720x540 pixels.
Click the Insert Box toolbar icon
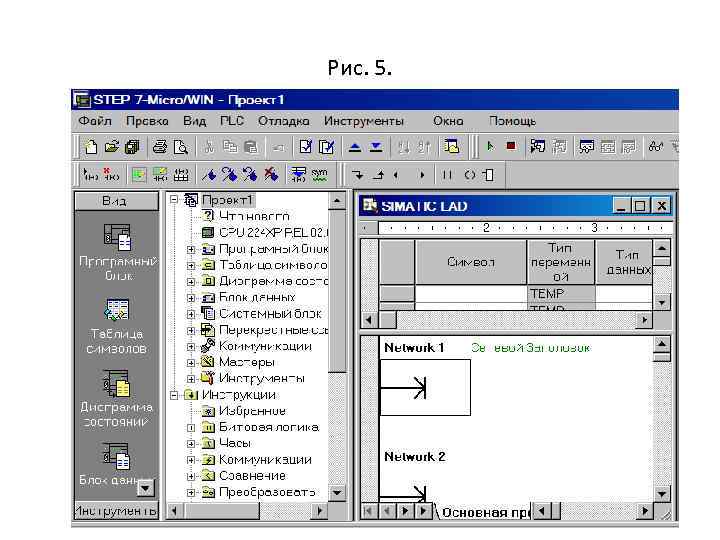point(489,175)
